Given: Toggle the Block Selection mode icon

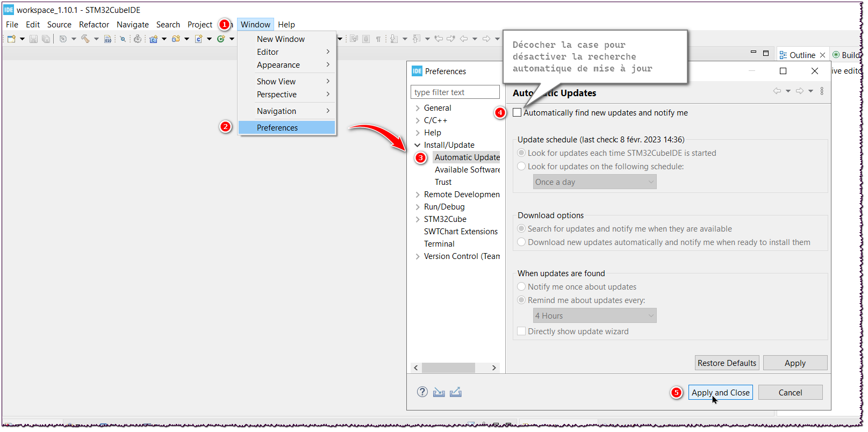Looking at the screenshot, I should coord(366,39).
